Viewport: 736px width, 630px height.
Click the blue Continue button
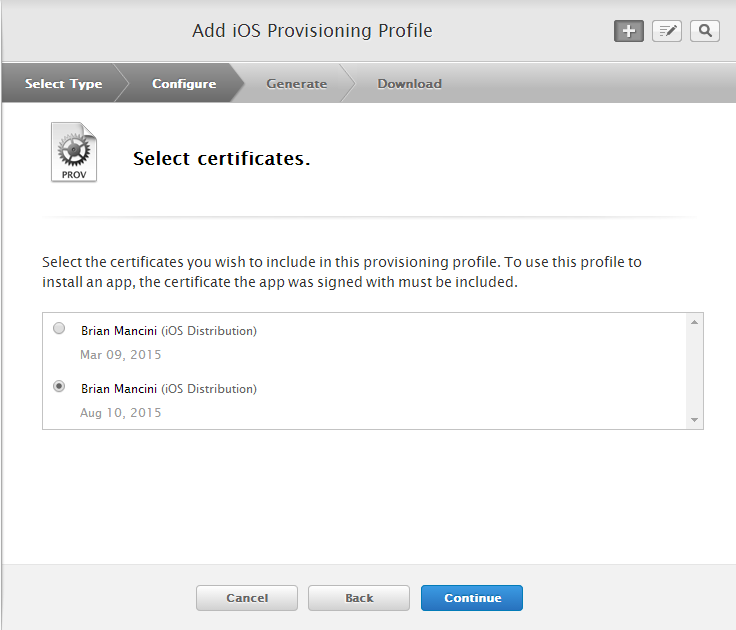[x=472, y=598]
